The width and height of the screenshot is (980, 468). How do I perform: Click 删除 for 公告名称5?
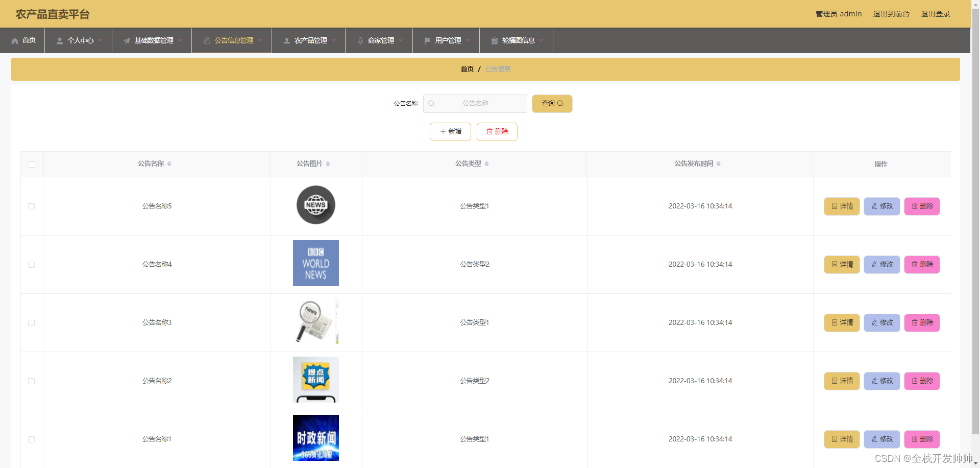(922, 206)
